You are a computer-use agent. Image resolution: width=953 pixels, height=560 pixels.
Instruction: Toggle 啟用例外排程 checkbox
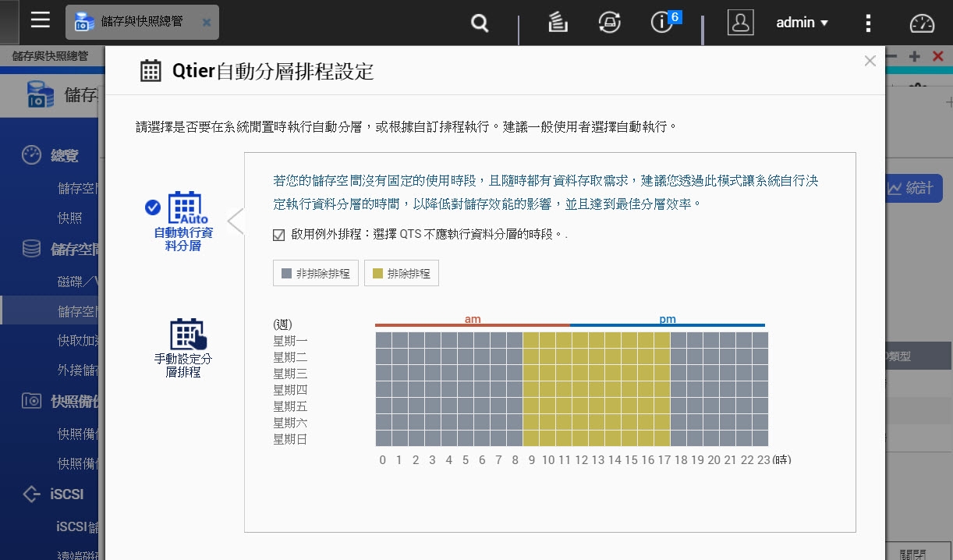coord(278,234)
